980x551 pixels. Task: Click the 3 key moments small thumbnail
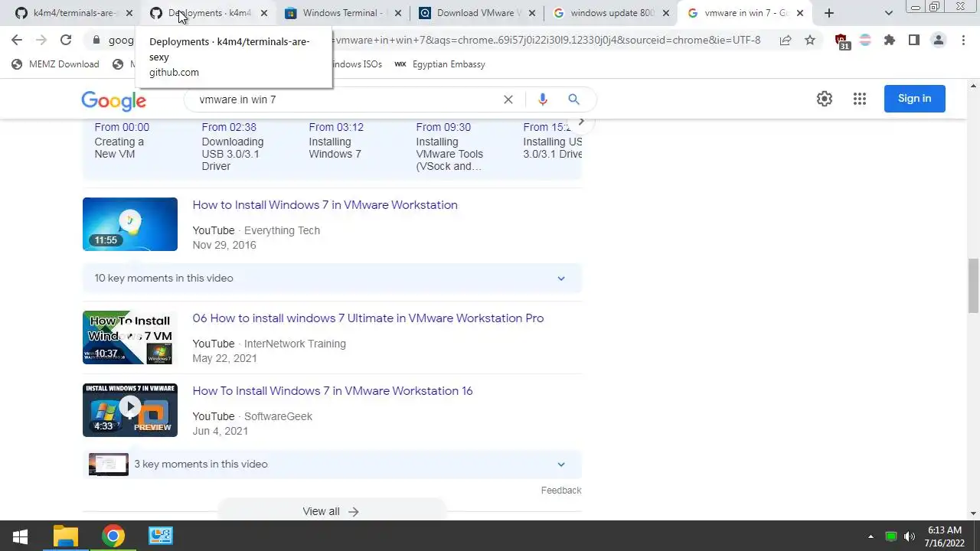pos(108,465)
